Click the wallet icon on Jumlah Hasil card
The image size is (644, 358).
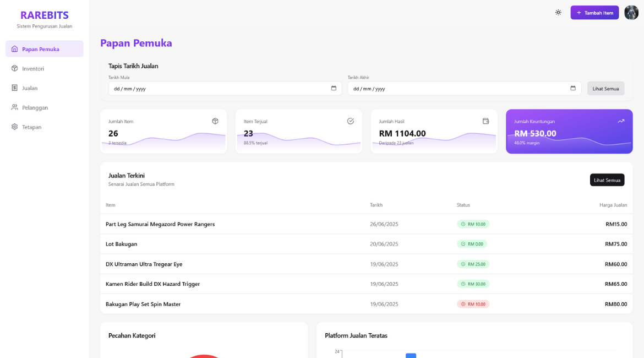click(x=485, y=121)
